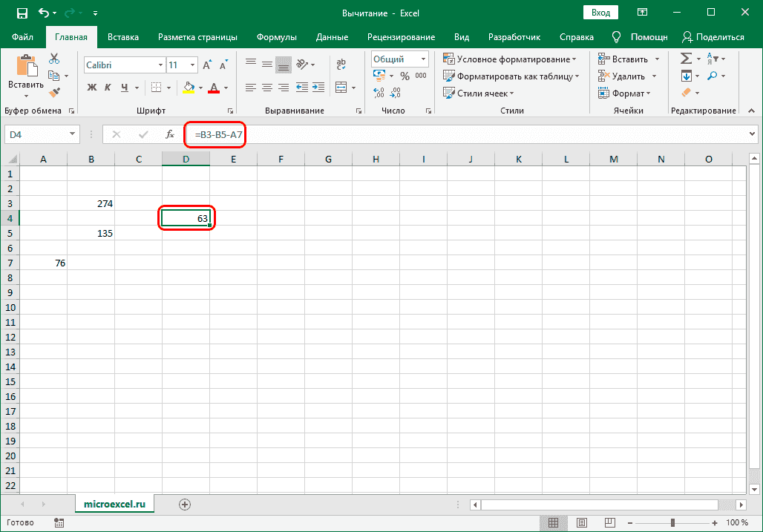Click the Вход sign-in button
The height and width of the screenshot is (532, 763).
pos(600,12)
